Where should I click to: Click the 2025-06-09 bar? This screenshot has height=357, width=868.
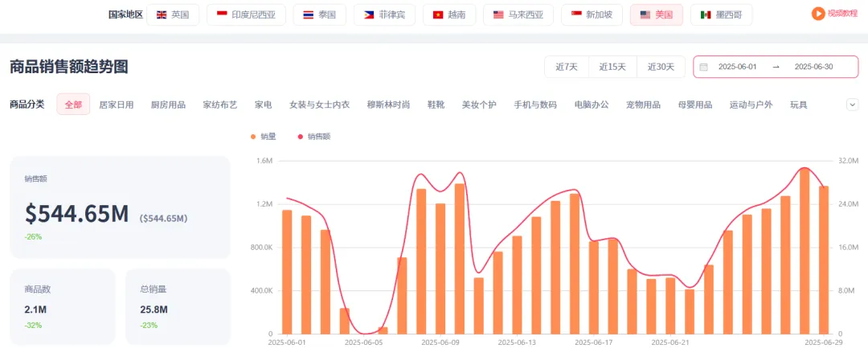click(440, 269)
